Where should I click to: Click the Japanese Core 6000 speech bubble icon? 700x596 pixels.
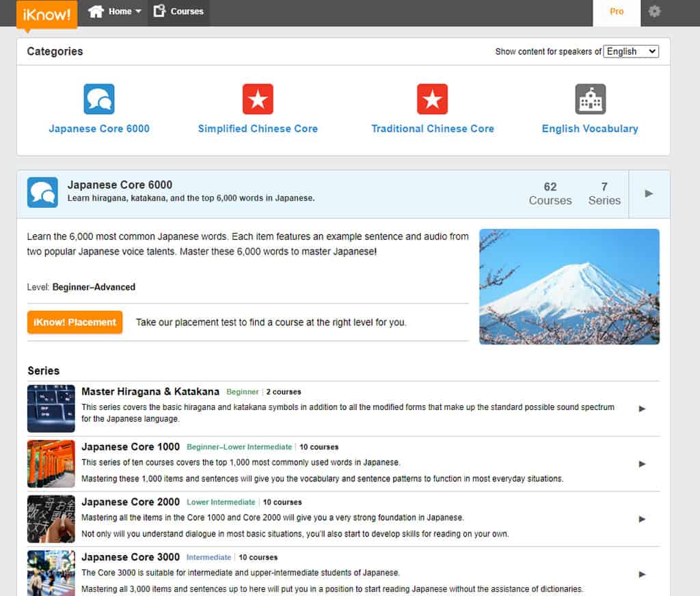[x=98, y=98]
